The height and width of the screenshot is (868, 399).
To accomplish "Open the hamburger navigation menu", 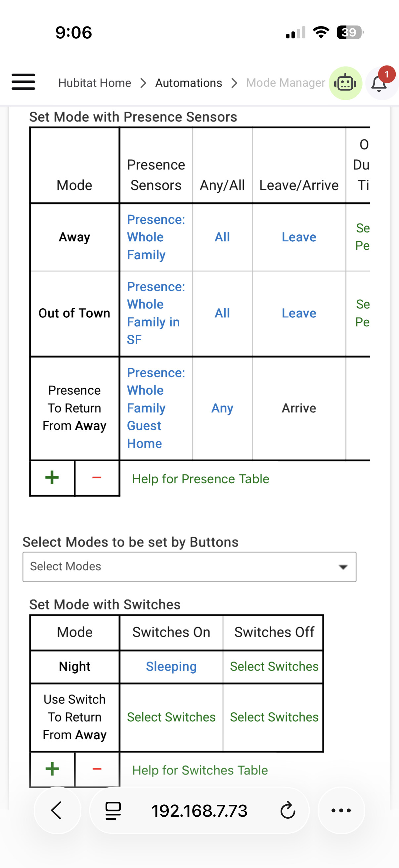I will [23, 82].
